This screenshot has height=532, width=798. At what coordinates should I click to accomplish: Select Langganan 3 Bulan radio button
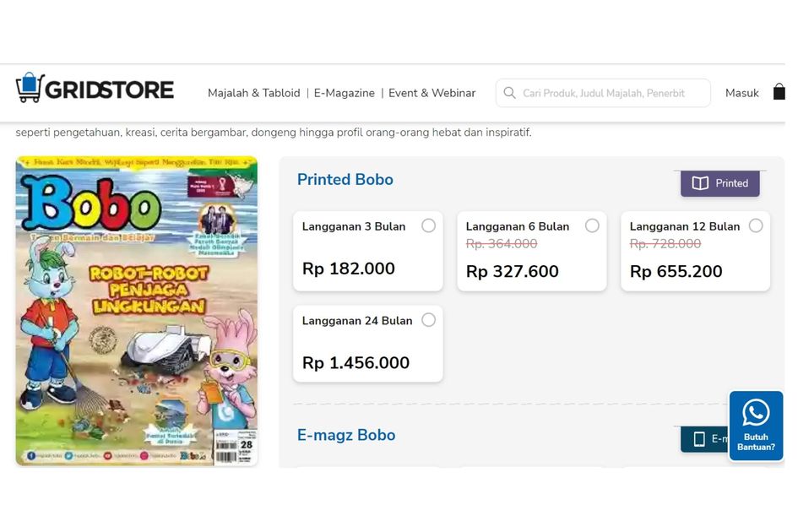(429, 225)
